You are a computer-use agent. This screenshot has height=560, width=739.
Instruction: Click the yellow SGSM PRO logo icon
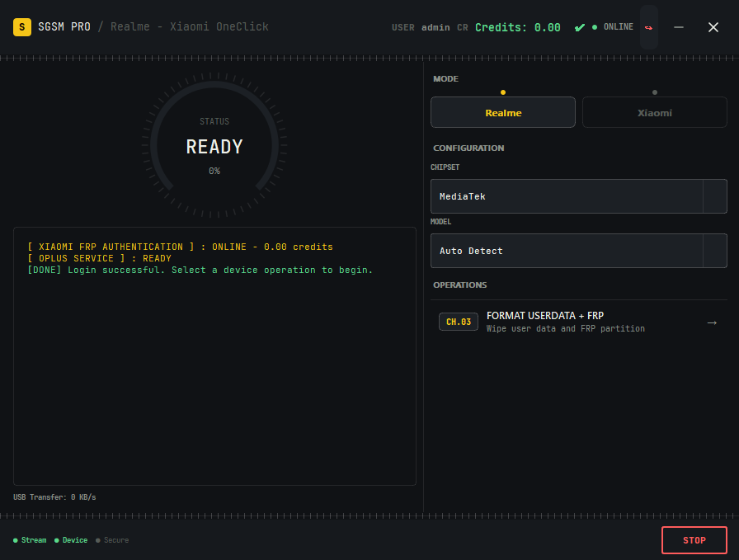(x=22, y=27)
